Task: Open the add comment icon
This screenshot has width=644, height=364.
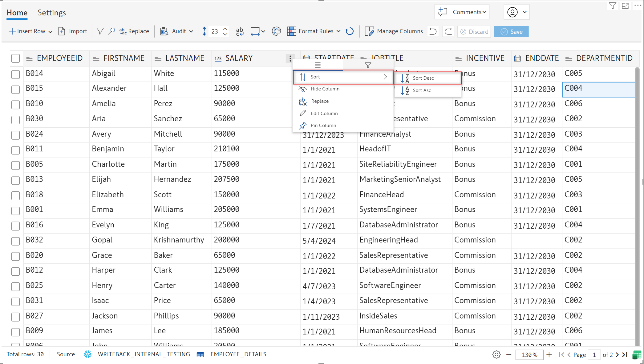Action: click(x=442, y=12)
